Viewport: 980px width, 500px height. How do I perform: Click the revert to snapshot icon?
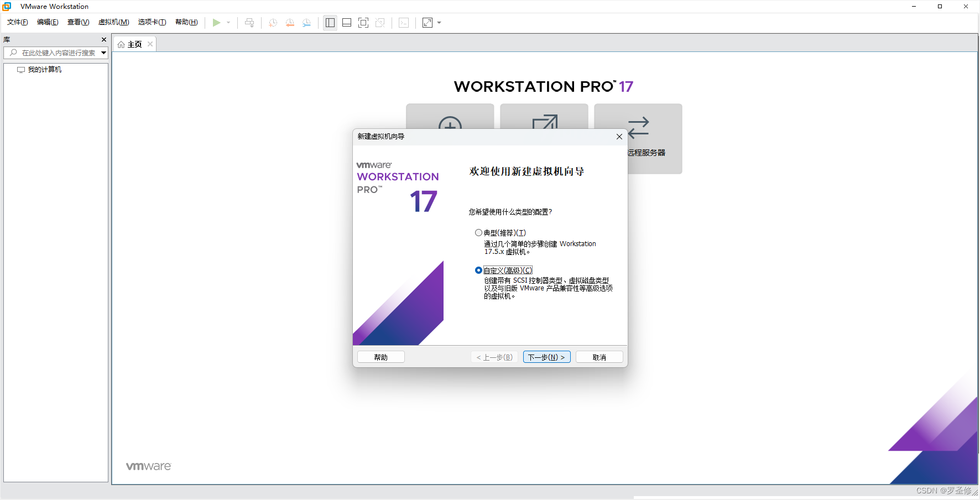point(290,23)
